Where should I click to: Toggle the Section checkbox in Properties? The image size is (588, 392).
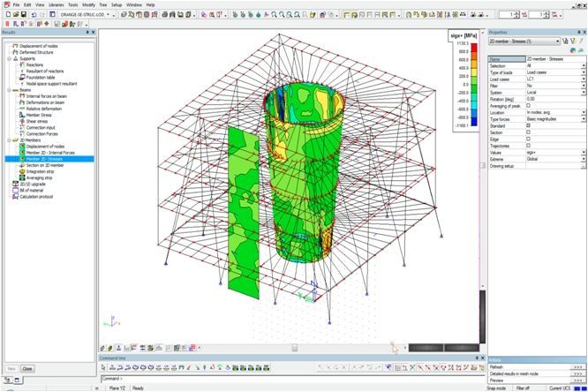[x=528, y=132]
